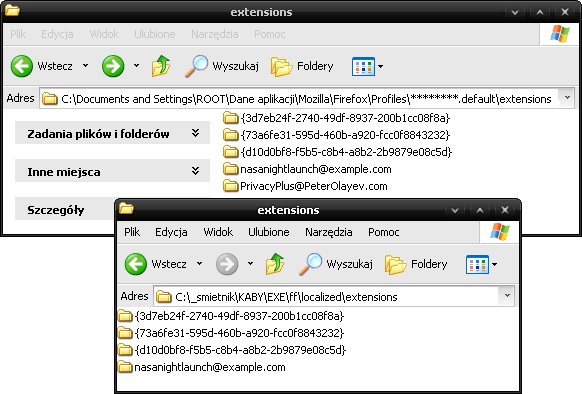Select nasanightlaunch@example.com folder in rear window

[307, 169]
